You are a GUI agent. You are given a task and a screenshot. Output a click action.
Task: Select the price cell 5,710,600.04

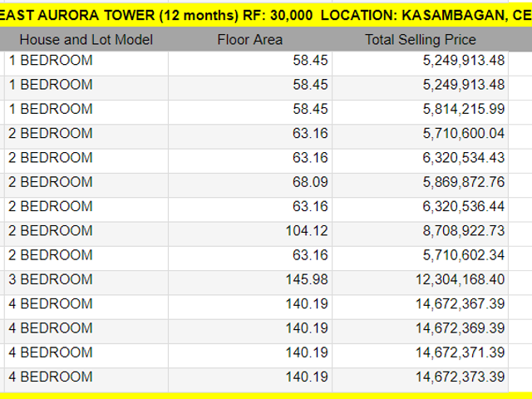click(420, 136)
